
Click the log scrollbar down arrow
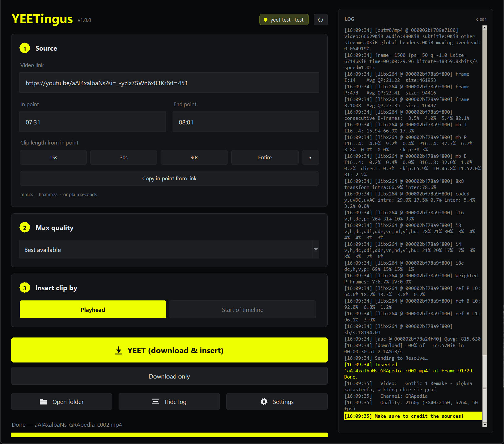coord(485,425)
